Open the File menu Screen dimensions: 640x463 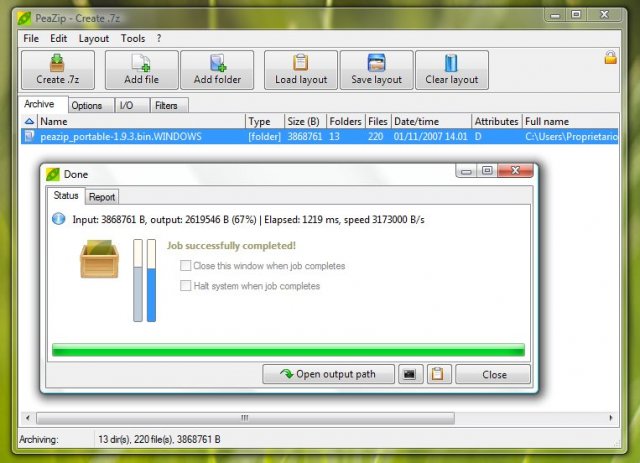(x=31, y=38)
